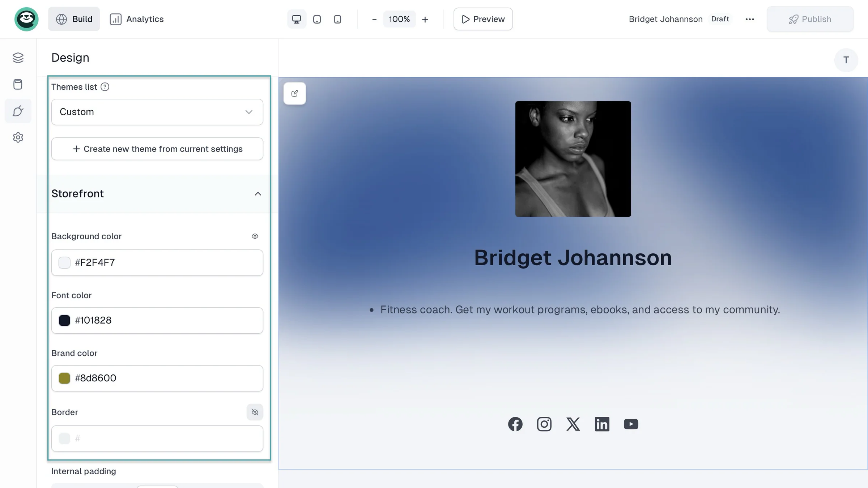
Task: Switch to the Analytics tab
Action: point(136,19)
